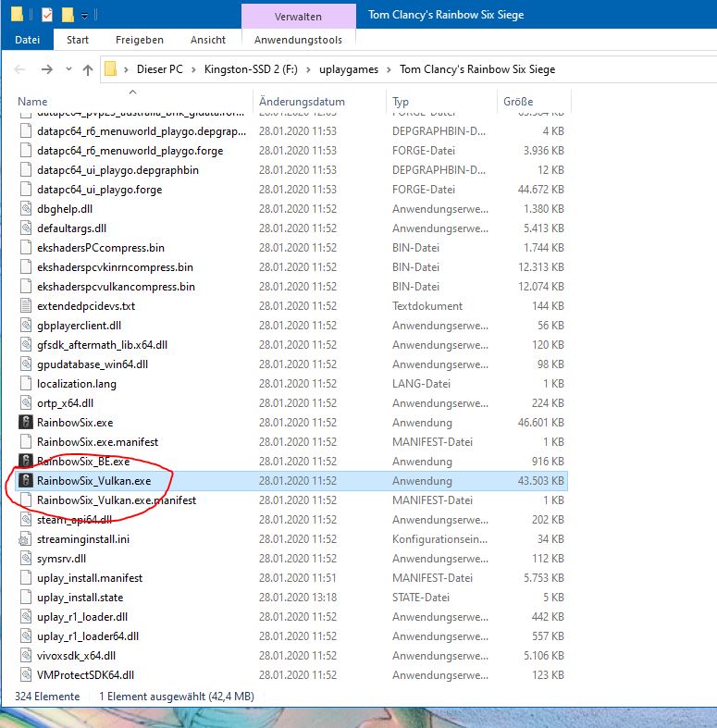Viewport: 717px width, 728px height.
Task: Select the RainbowSix_Vulkan.exe.manifest file
Action: coord(117,500)
